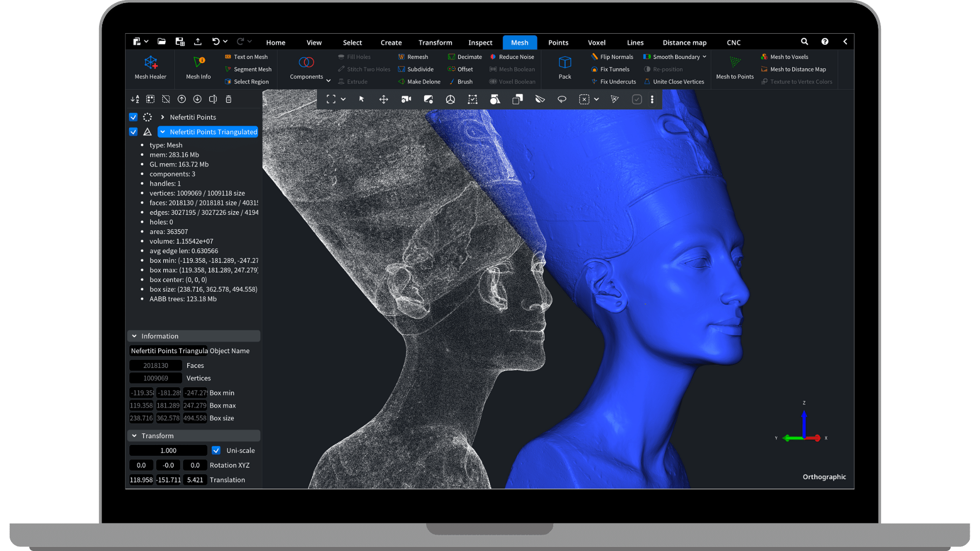Viewport: 980px width, 551px height.
Task: Click the trash delete icon in scene panel
Action: pyautogui.click(x=229, y=99)
